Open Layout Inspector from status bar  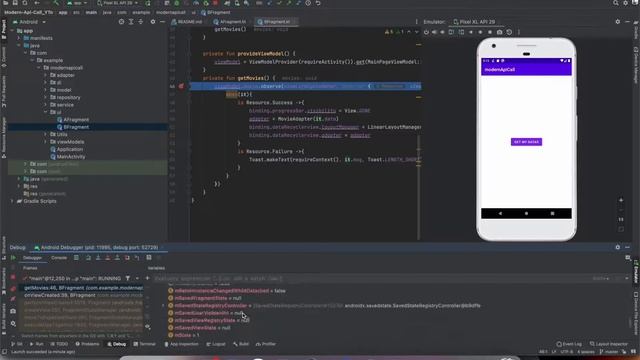pos(609,344)
